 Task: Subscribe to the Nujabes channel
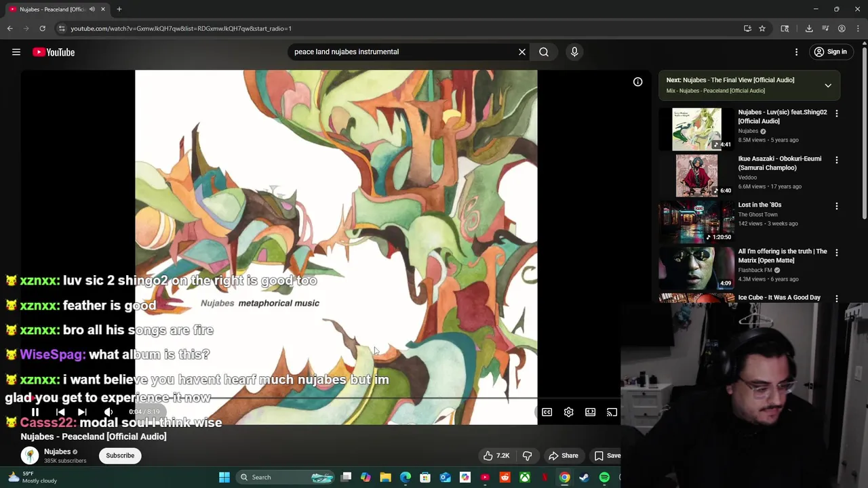tap(120, 455)
